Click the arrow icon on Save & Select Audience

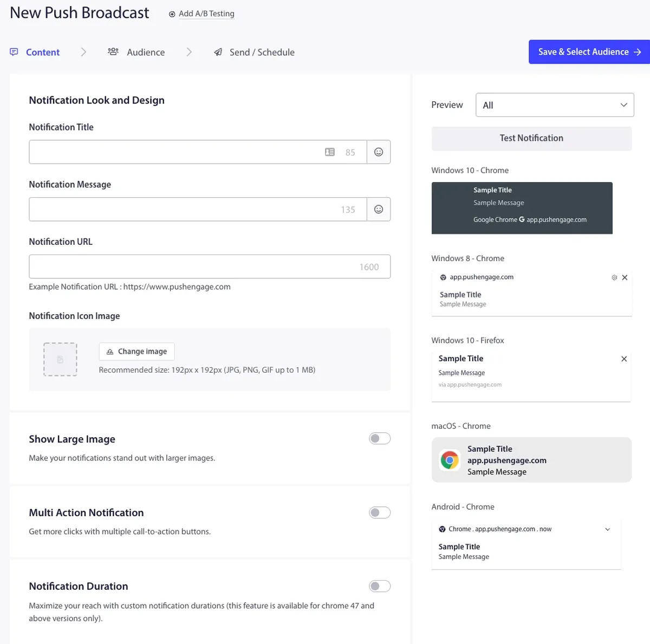[x=638, y=52]
